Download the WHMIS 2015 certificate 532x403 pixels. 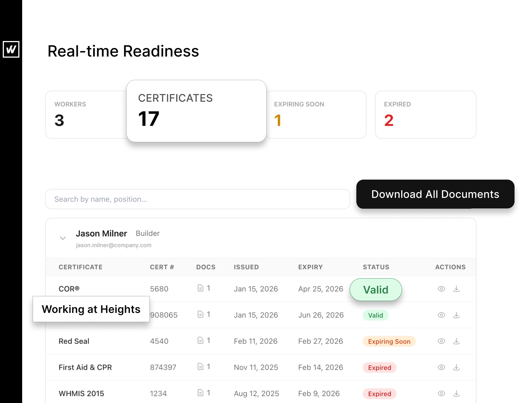456,393
